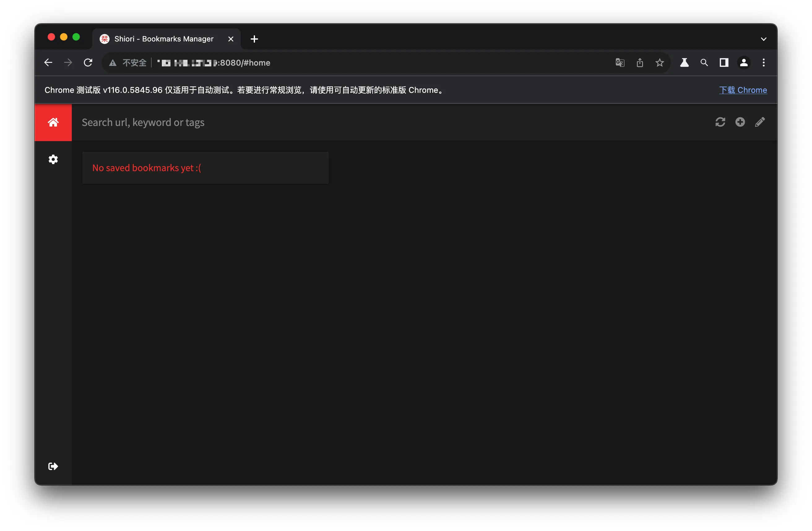
Task: Click the logout icon in sidebar
Action: pos(53,466)
